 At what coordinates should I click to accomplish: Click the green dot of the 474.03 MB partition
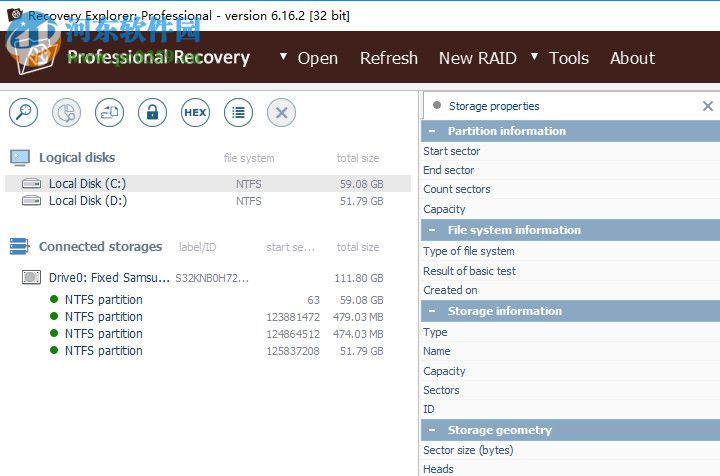pos(54,333)
